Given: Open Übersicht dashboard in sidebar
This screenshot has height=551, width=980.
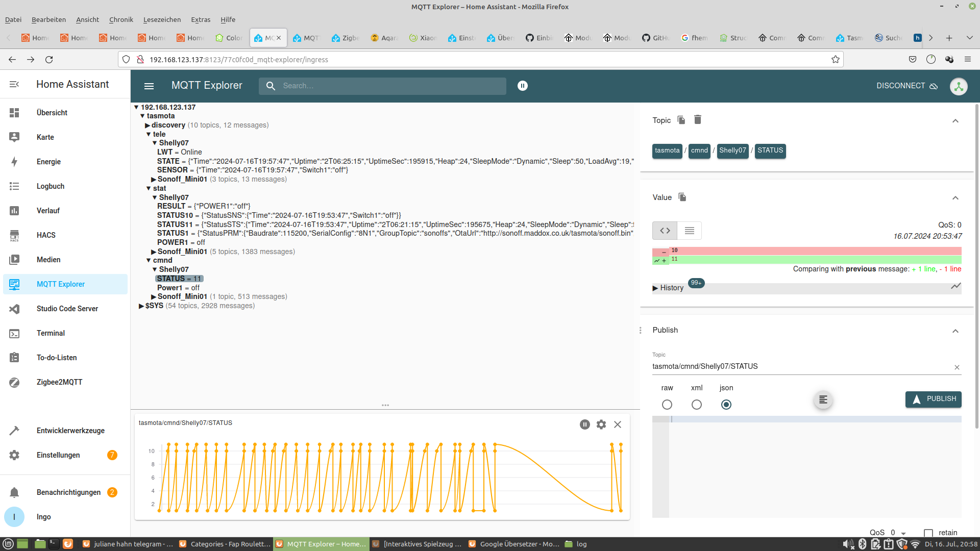Looking at the screenshot, I should (65, 113).
